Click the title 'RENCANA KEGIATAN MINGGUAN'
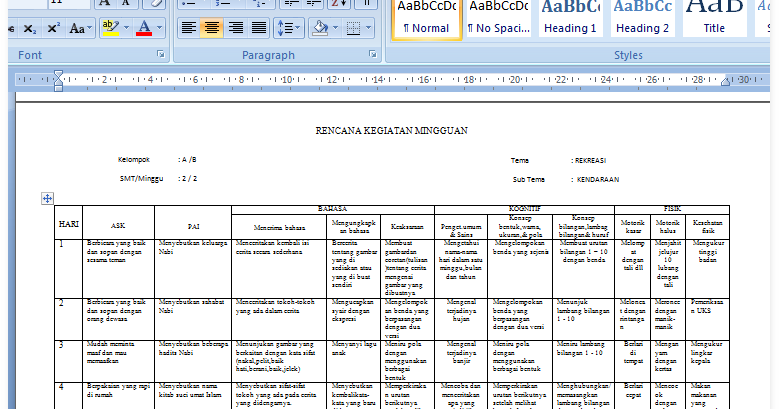The height and width of the screenshot is (409, 779). click(391, 131)
